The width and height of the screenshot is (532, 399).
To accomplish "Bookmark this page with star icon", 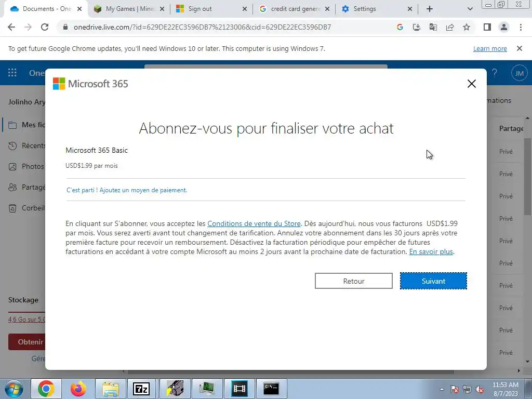I will pos(467,27).
